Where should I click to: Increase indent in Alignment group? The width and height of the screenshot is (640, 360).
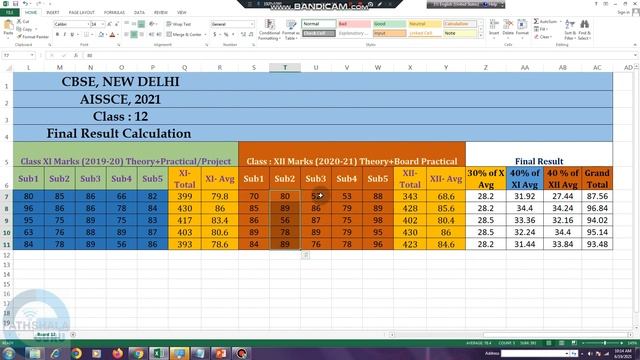tap(159, 35)
